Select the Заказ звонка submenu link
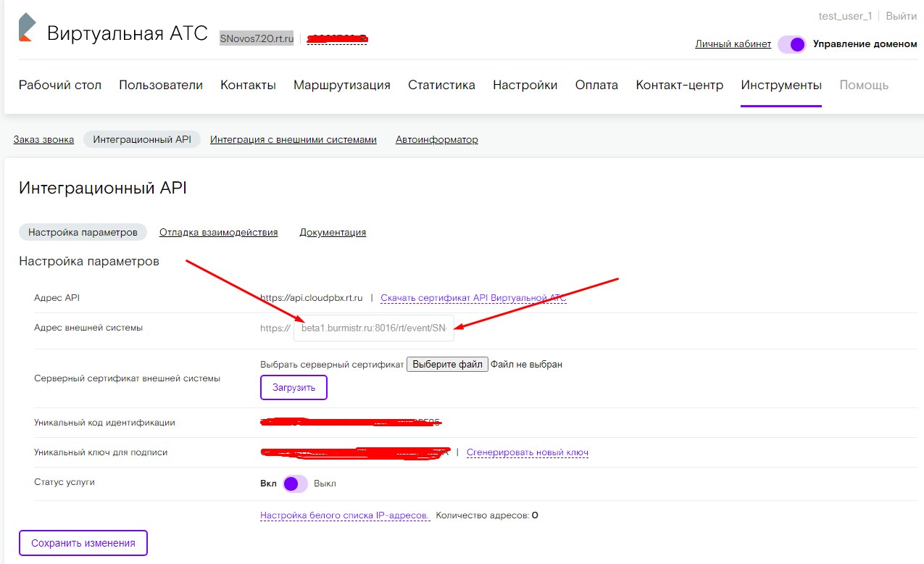The image size is (924, 564). click(x=43, y=140)
